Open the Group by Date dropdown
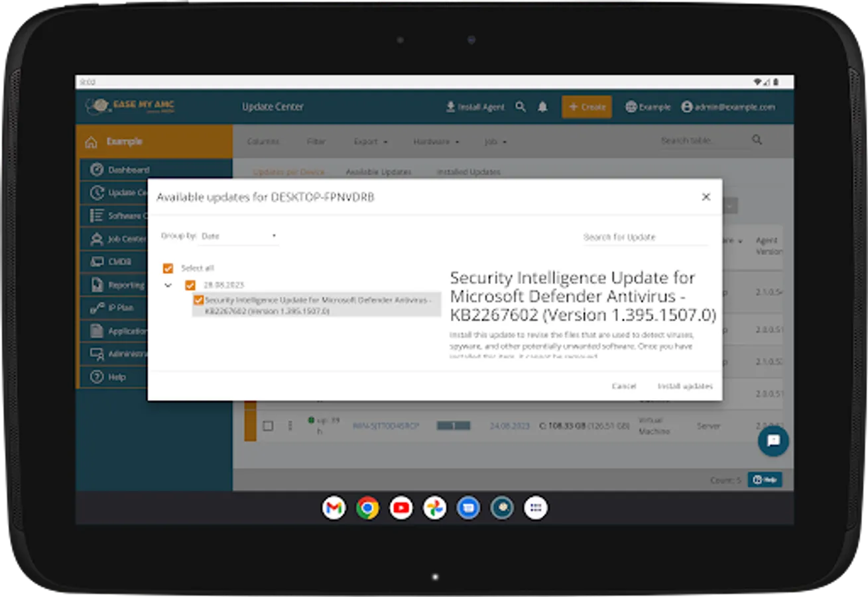 (239, 235)
